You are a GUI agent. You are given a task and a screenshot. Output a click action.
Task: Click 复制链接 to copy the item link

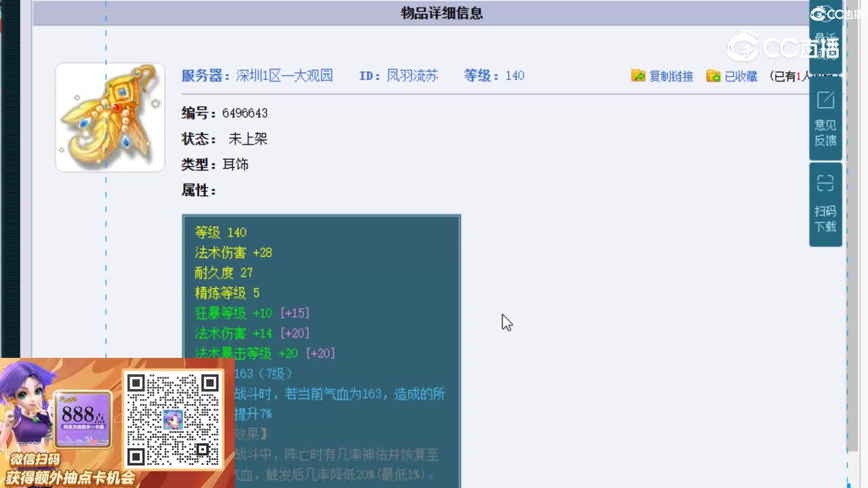(x=670, y=76)
